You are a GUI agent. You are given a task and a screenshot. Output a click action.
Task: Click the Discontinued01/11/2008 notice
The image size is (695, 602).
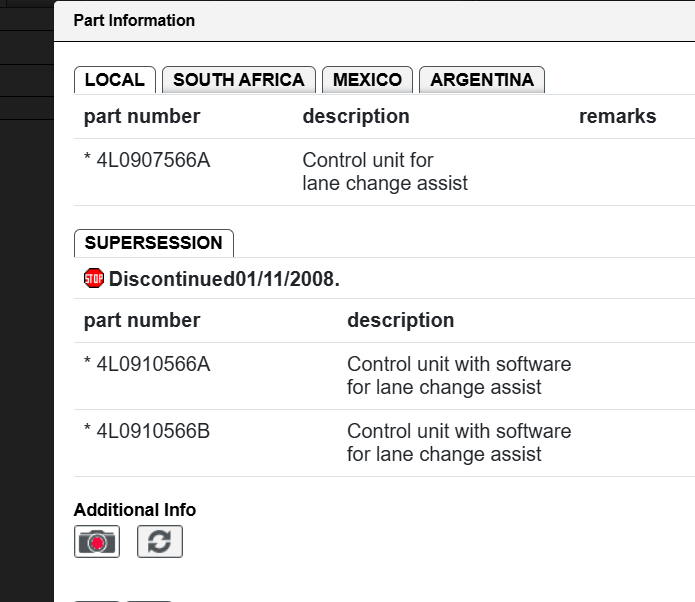click(x=224, y=279)
